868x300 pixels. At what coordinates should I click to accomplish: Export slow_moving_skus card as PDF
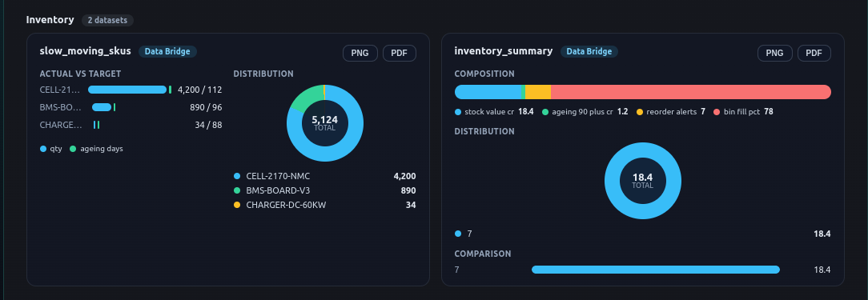pyautogui.click(x=399, y=53)
